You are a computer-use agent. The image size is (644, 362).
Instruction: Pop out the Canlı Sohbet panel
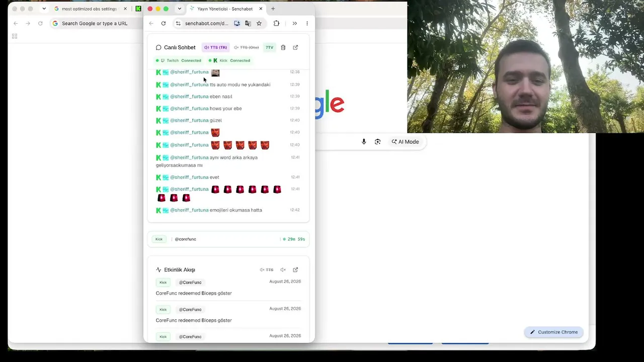pos(295,47)
